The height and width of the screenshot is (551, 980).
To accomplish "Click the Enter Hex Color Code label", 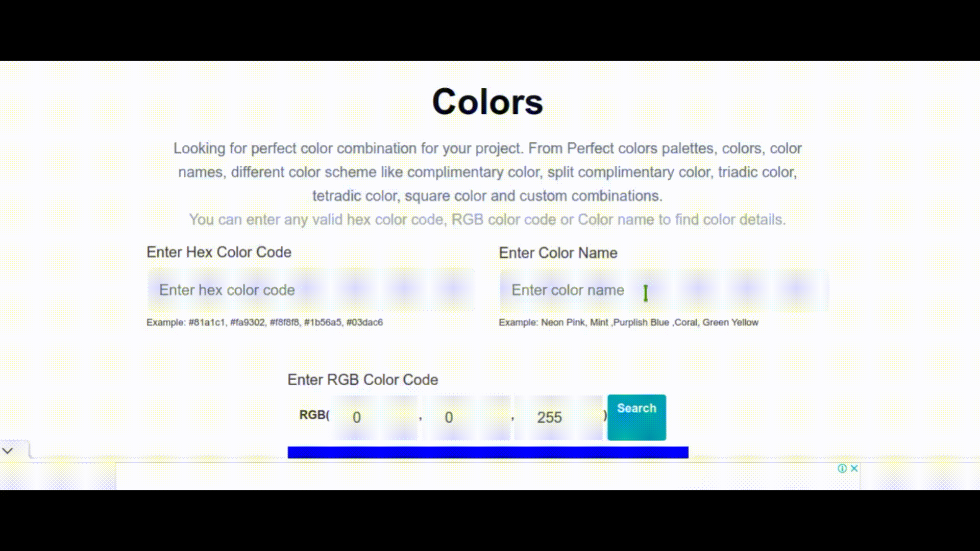I will (x=219, y=252).
